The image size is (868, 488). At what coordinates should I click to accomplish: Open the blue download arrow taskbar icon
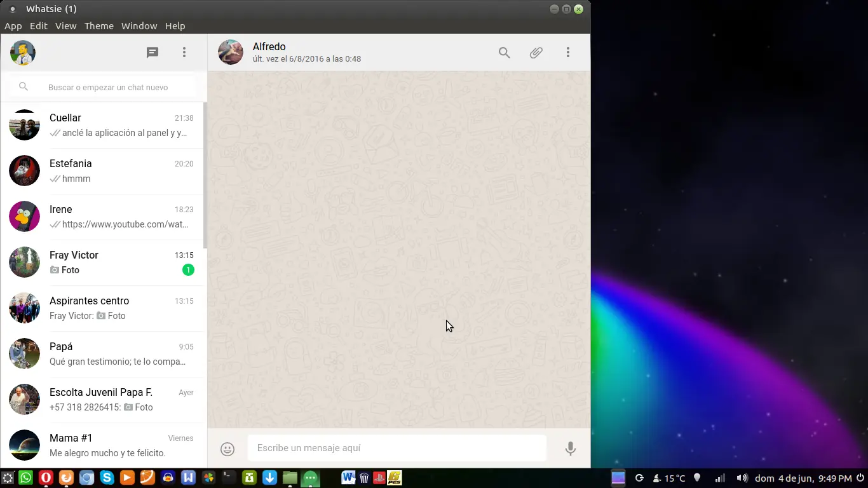tap(269, 478)
